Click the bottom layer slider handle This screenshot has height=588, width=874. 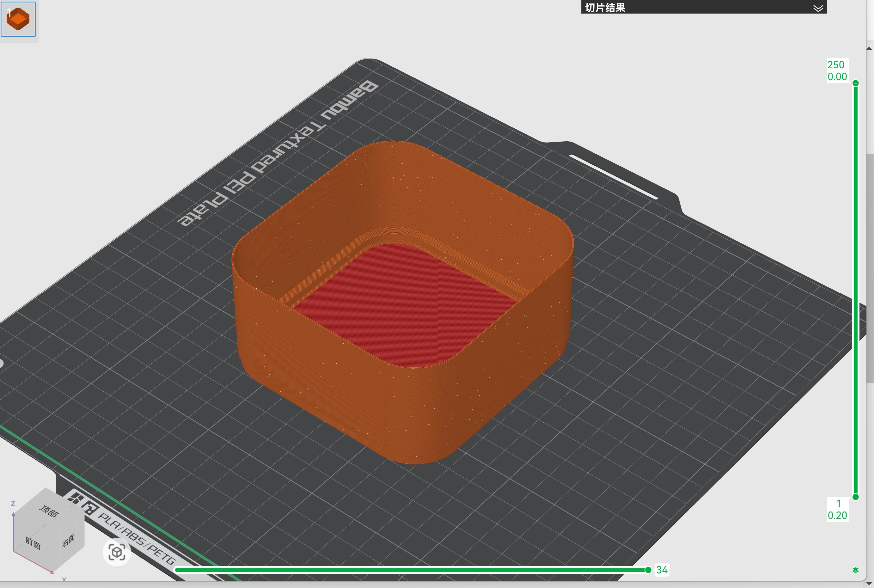[x=856, y=497]
